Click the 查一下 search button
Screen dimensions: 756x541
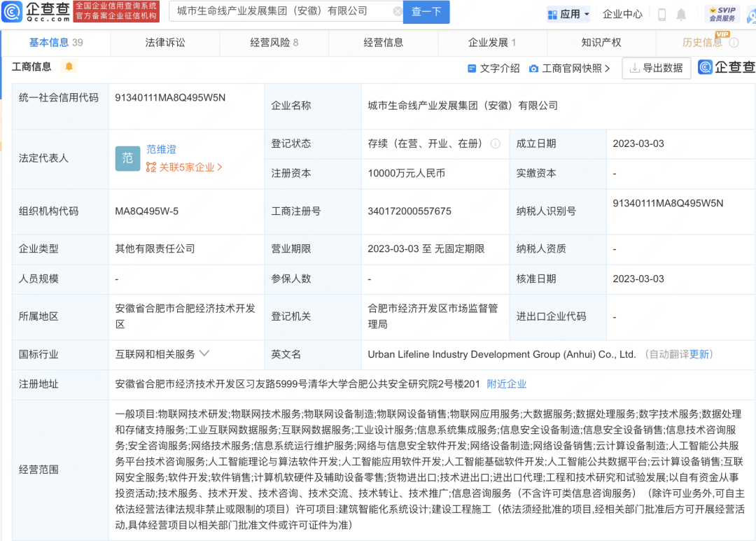(426, 12)
